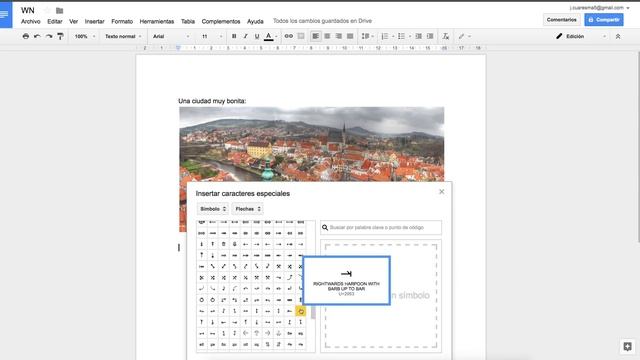640x360 pixels.
Task: Toggle underline formatting
Action: point(257,36)
